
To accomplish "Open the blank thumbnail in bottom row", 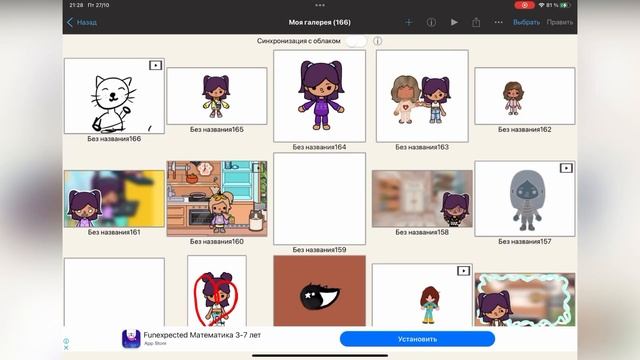I will pos(114,292).
